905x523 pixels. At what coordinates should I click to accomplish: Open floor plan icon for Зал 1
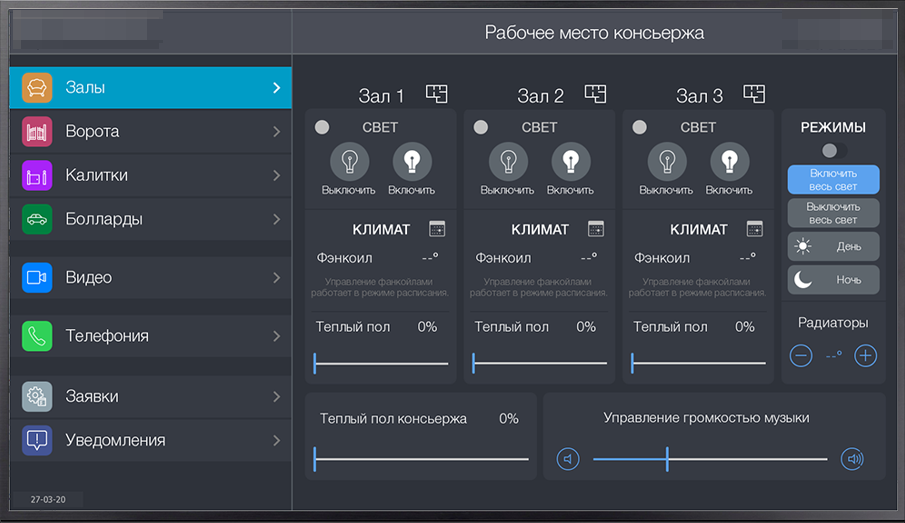pos(436,94)
